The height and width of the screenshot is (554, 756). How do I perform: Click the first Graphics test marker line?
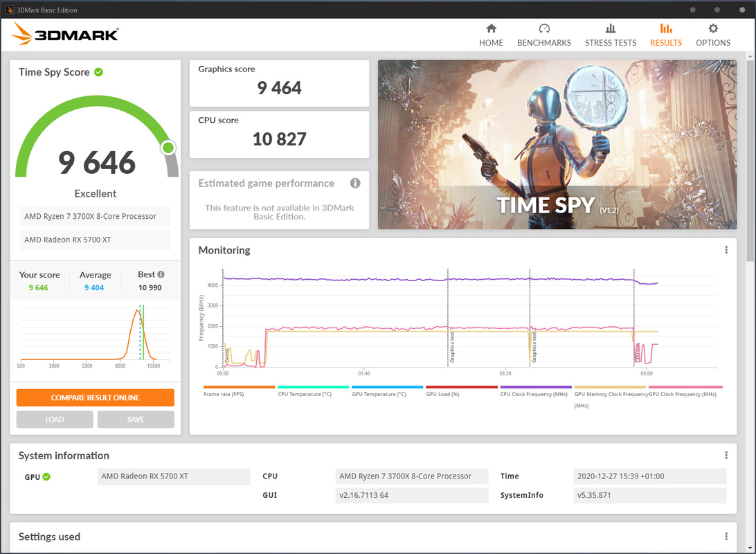pos(448,319)
